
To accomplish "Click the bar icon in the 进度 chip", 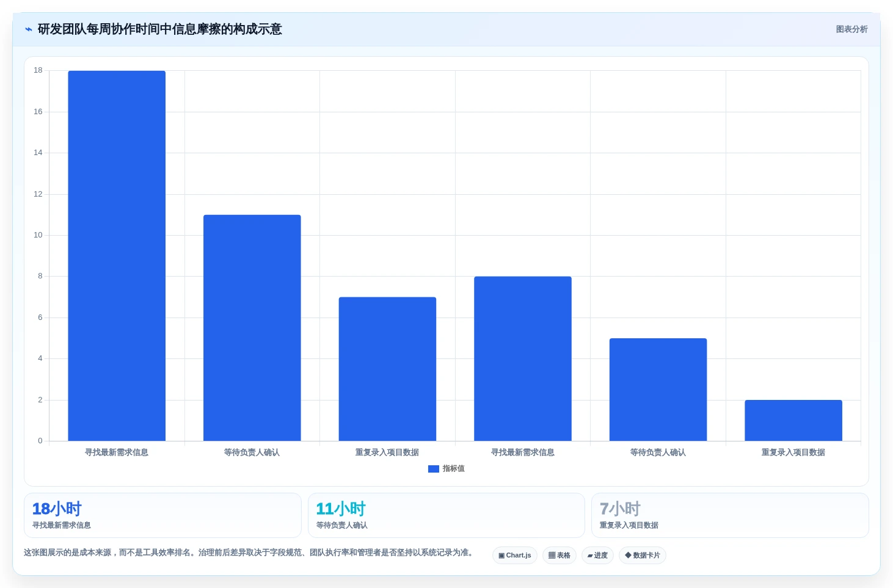I will (x=590, y=556).
